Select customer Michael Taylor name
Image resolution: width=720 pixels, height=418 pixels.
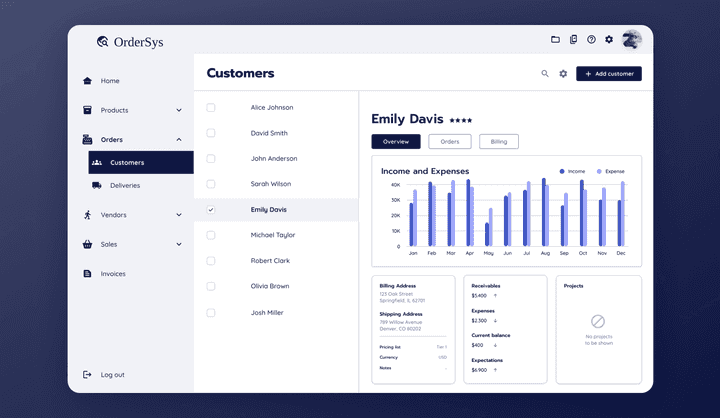[273, 235]
